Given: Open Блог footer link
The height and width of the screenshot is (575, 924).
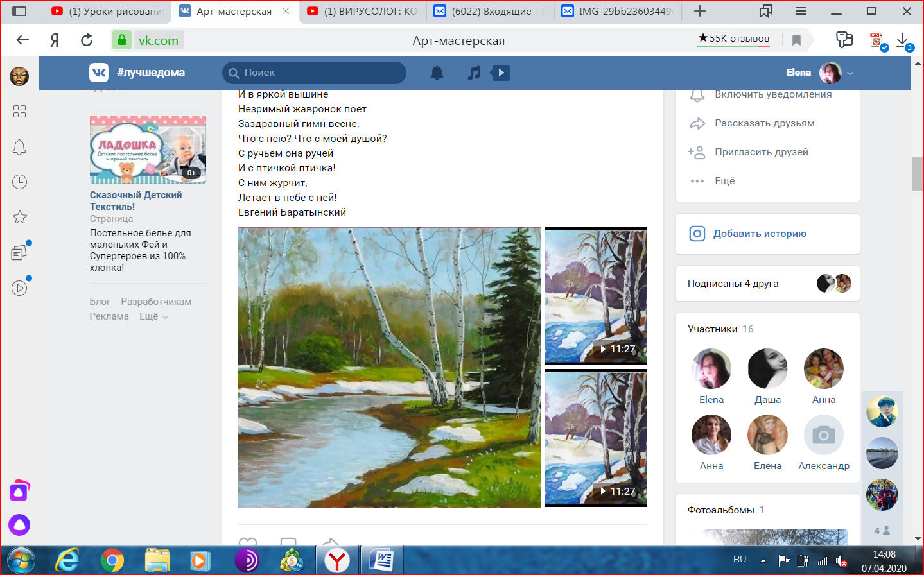Looking at the screenshot, I should pyautogui.click(x=100, y=302).
